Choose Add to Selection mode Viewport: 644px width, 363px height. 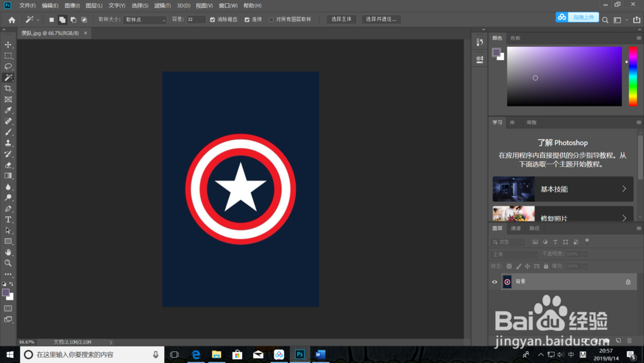(x=62, y=20)
